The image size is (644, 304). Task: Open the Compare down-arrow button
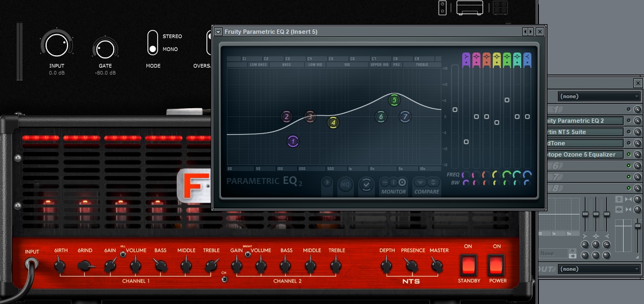[420, 182]
